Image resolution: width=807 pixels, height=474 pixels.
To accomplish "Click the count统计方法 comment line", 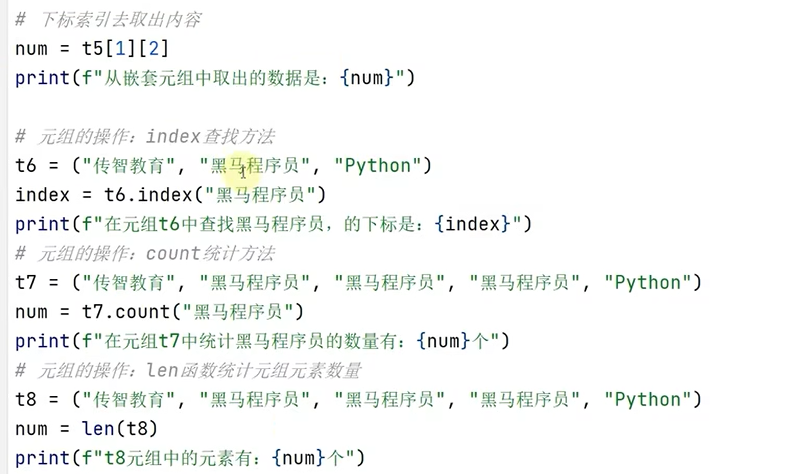I will coord(145,254).
